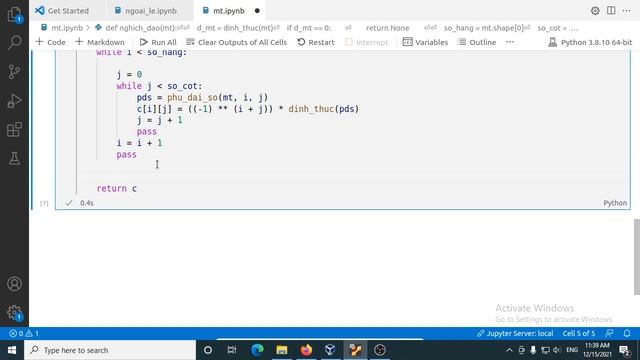The width and height of the screenshot is (640, 360).
Task: Open Source Control view
Action: point(14,71)
